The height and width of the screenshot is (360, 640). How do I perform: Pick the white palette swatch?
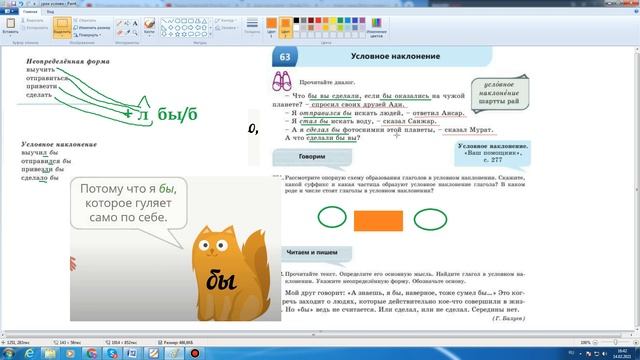[296, 27]
